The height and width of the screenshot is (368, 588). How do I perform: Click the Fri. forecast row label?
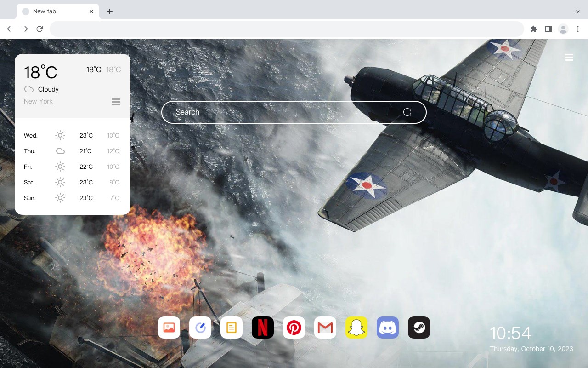28,167
